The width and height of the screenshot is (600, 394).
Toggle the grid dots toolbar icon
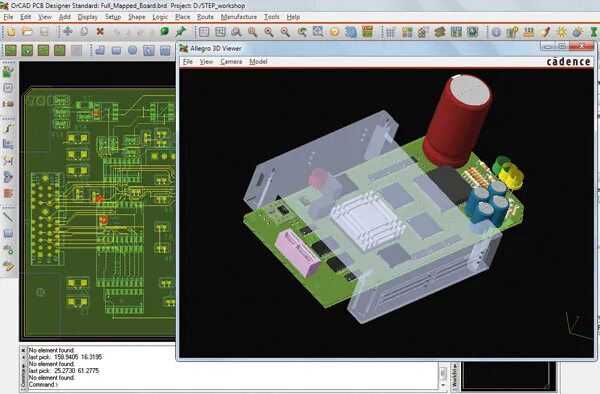point(390,32)
